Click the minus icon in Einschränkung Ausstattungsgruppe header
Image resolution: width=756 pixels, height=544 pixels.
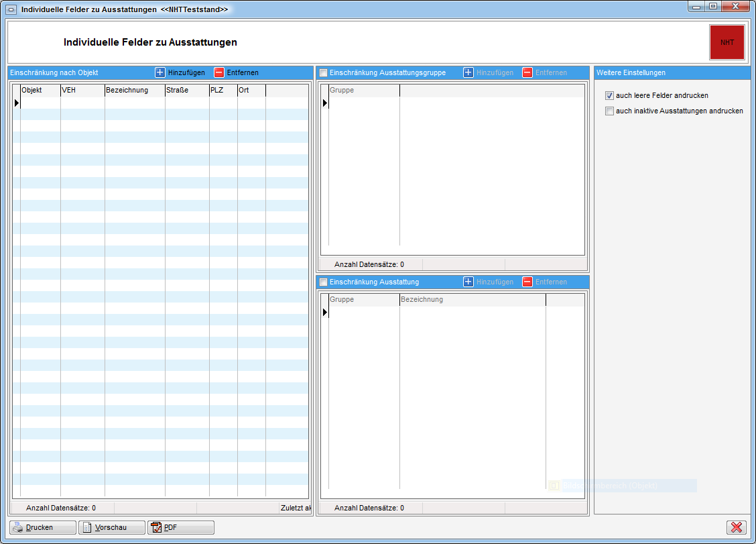(527, 72)
